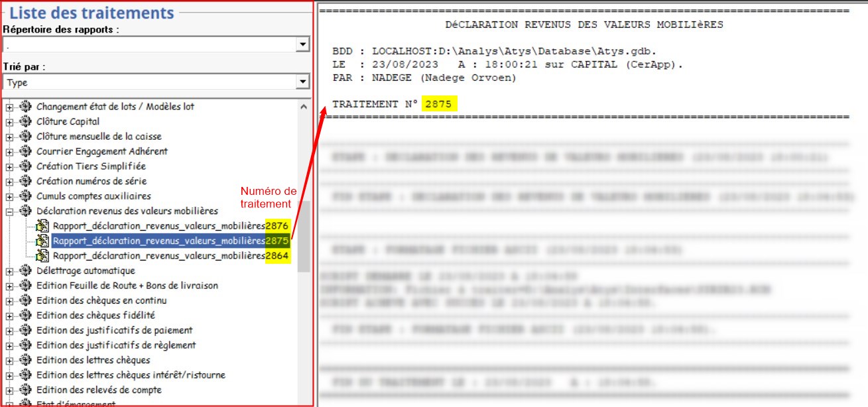Click the gear icon beside Courrier Engagement Adhérent
This screenshot has width=868, height=407.
pos(26,151)
